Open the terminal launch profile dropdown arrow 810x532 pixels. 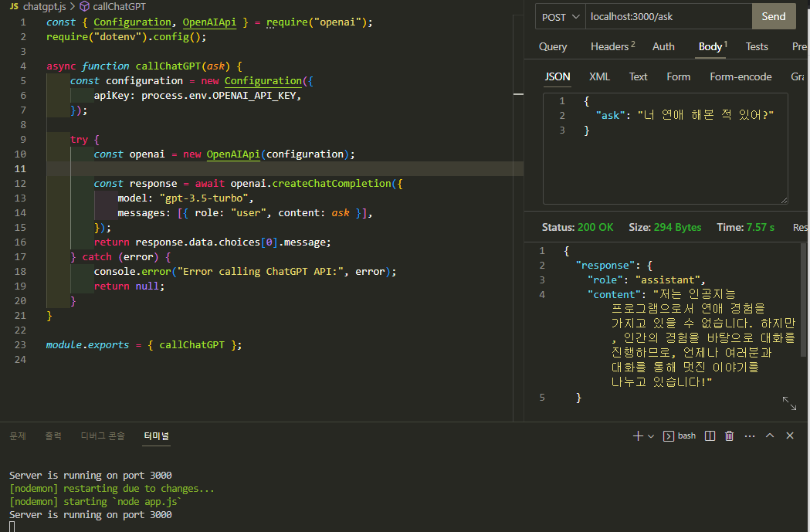point(651,436)
